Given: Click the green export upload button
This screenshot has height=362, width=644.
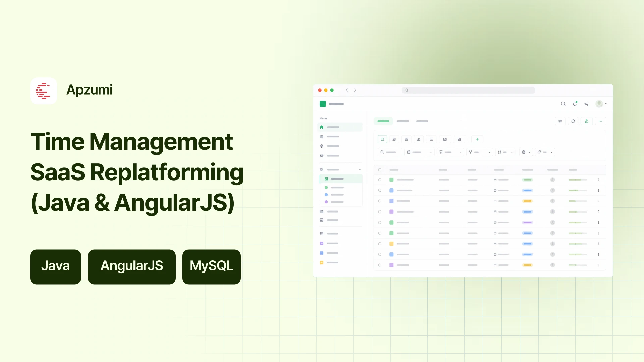Looking at the screenshot, I should (587, 121).
